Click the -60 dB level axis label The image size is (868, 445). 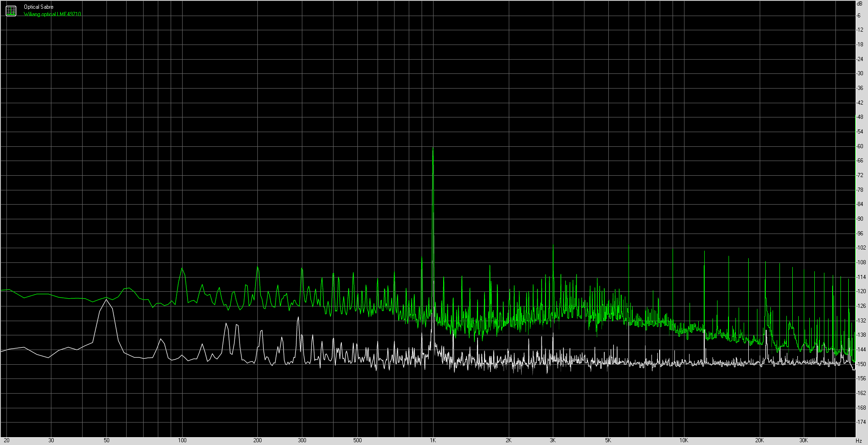(x=860, y=146)
